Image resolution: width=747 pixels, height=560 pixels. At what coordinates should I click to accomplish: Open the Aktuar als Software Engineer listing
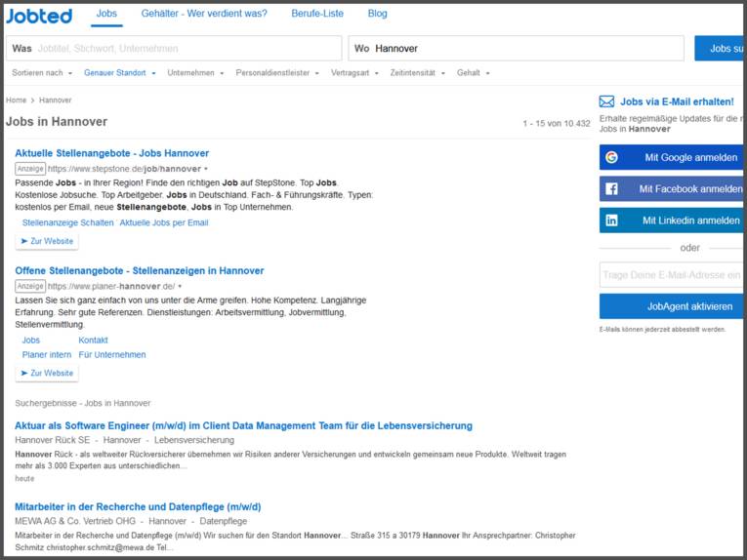pyautogui.click(x=243, y=425)
